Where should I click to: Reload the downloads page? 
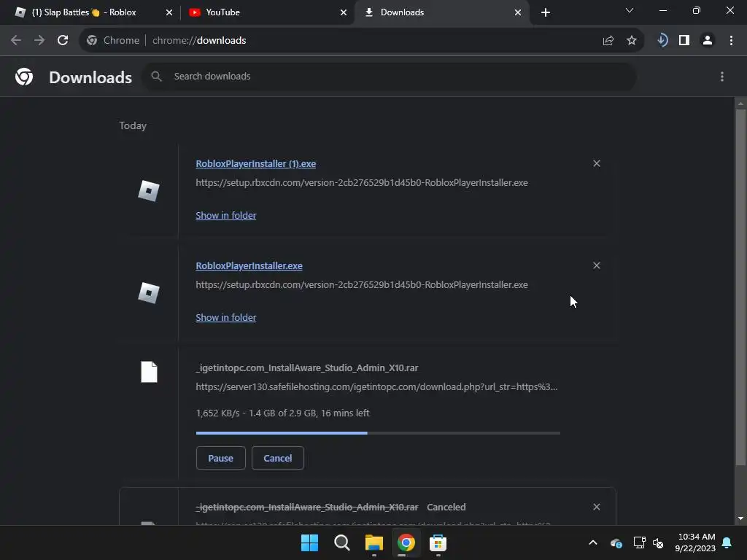click(x=63, y=41)
